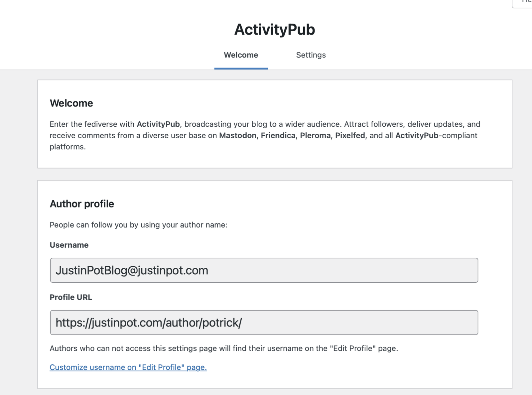
Task: Click the 'Authors who can not access' note
Action: tap(223, 348)
